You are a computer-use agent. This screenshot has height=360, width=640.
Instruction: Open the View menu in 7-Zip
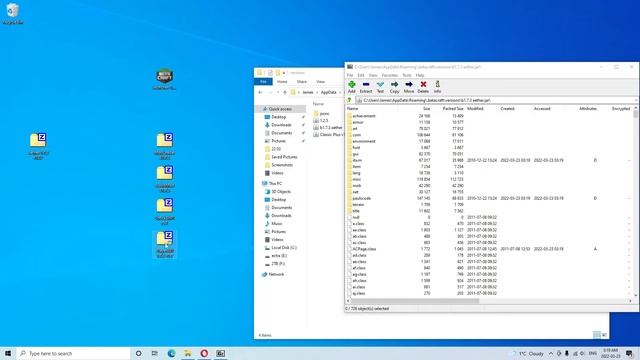[x=373, y=76]
